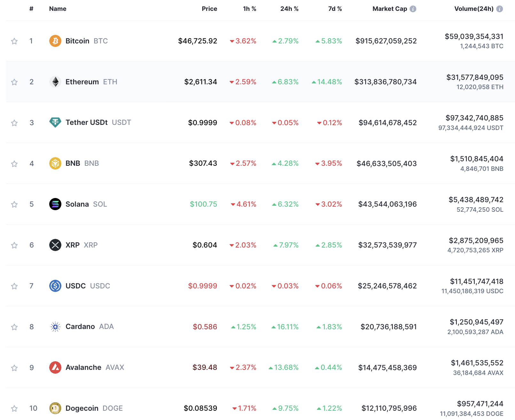This screenshot has width=515, height=420.
Task: Toggle the watchlist star for USDC
Action: pos(14,286)
